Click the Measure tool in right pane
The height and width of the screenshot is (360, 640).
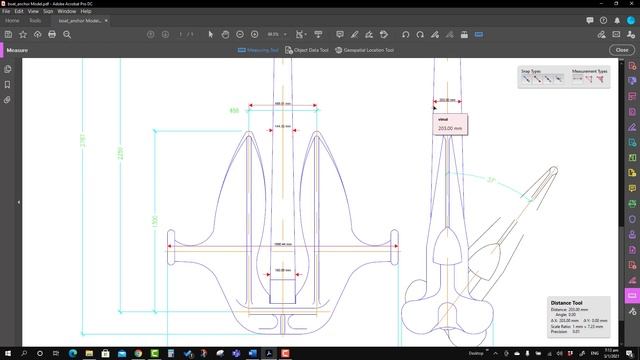click(632, 296)
